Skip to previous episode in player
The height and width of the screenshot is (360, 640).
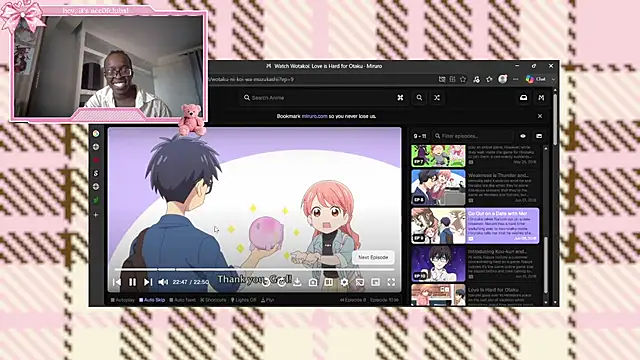point(117,282)
